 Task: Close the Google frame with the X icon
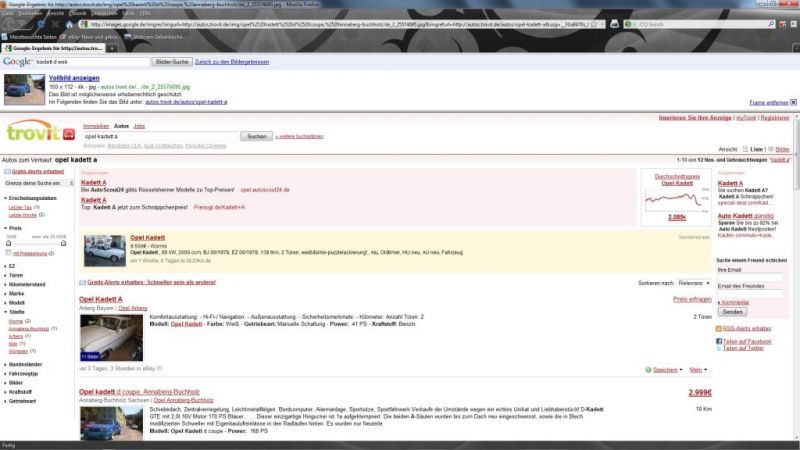coord(793,103)
